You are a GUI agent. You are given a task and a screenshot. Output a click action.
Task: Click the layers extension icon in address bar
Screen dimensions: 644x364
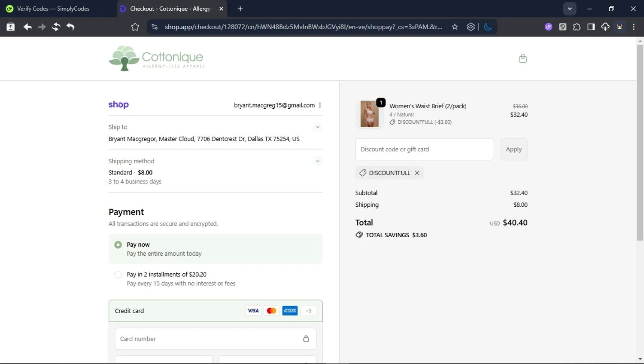[x=471, y=27]
